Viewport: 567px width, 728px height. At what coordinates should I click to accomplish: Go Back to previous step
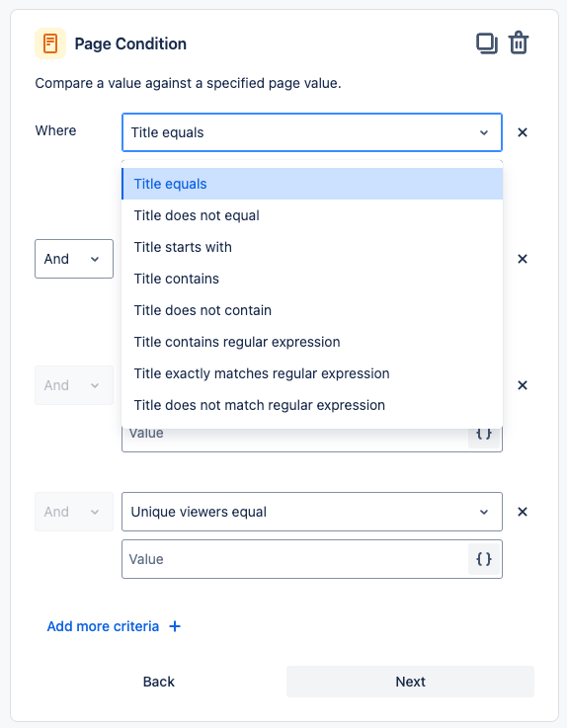[159, 682]
